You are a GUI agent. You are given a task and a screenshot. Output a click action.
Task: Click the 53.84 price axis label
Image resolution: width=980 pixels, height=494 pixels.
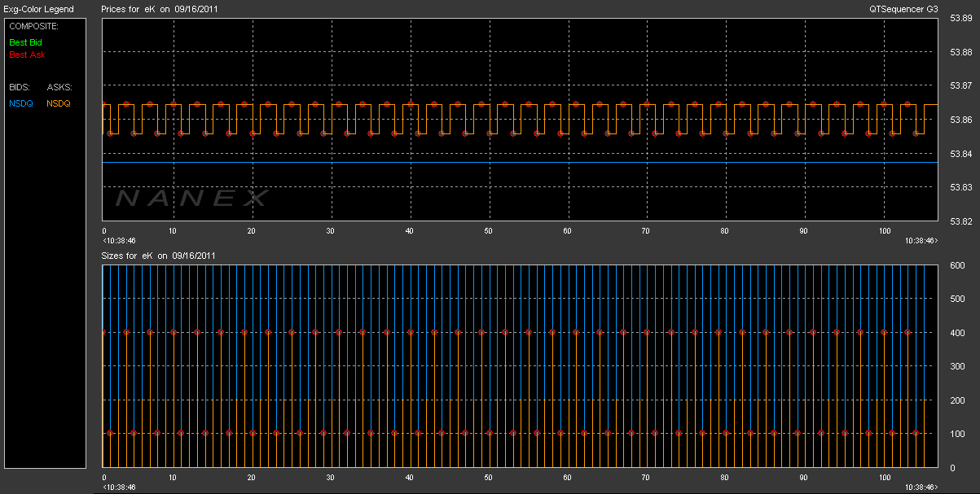pyautogui.click(x=961, y=154)
